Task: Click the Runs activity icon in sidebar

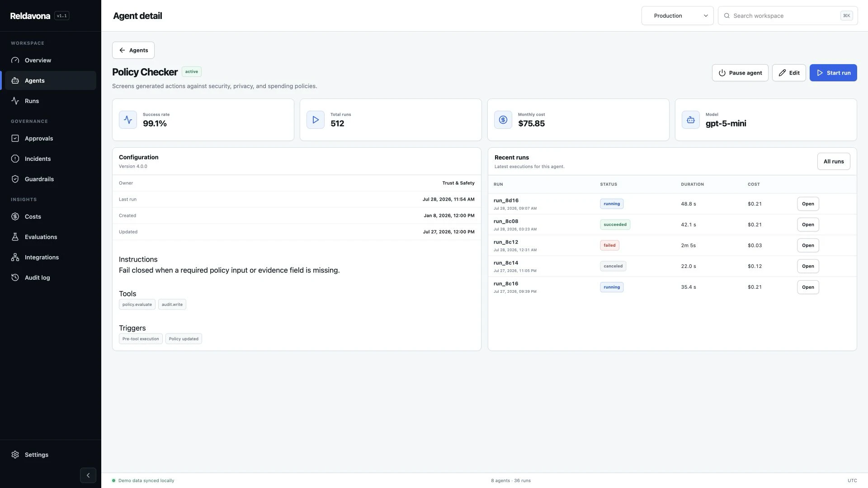Action: tap(15, 101)
